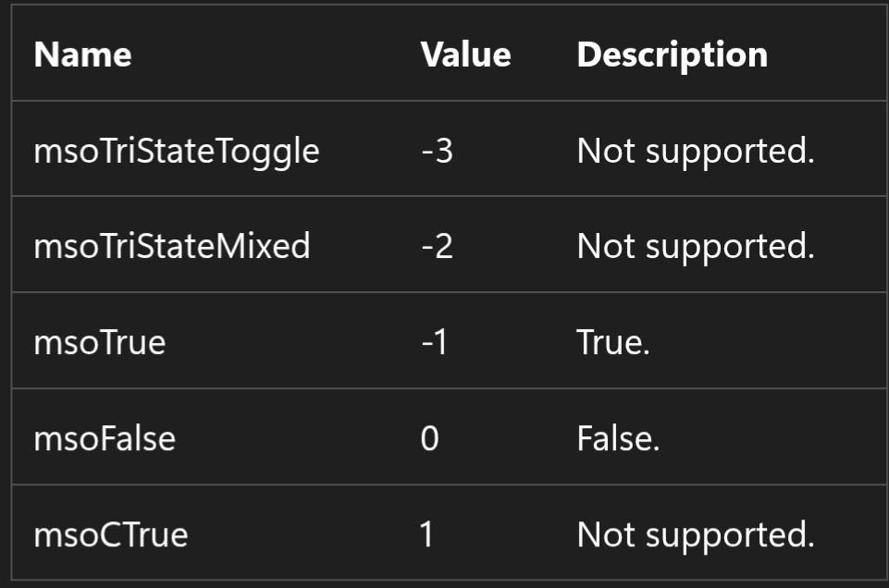Click the 'False.' description text
Viewport: 889px width, 588px height.
coord(618,438)
